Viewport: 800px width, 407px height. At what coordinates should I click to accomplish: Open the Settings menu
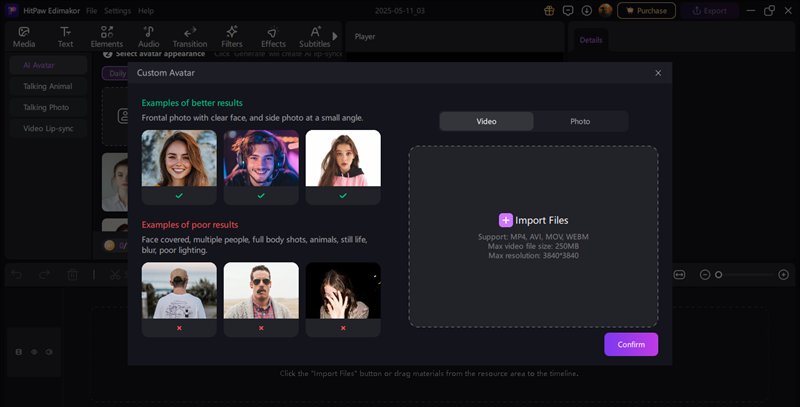point(117,10)
